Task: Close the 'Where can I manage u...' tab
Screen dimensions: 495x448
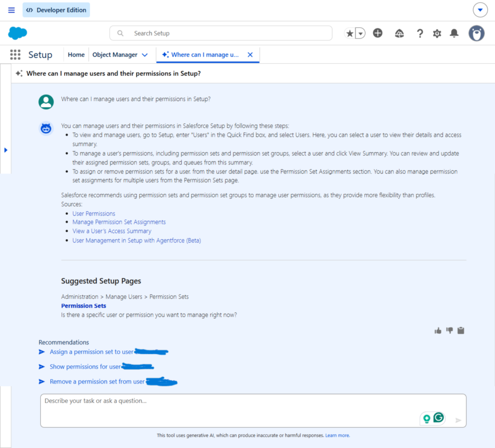Action: point(250,55)
